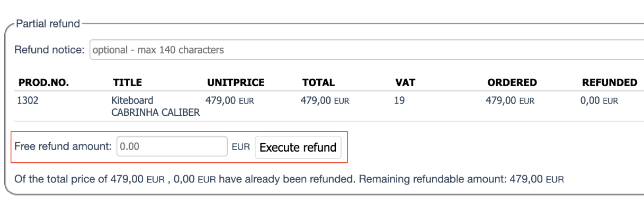Viewport: 644px width, 203px height.
Task: Click the ordered amount 479,00 EUR cell
Action: tap(510, 99)
